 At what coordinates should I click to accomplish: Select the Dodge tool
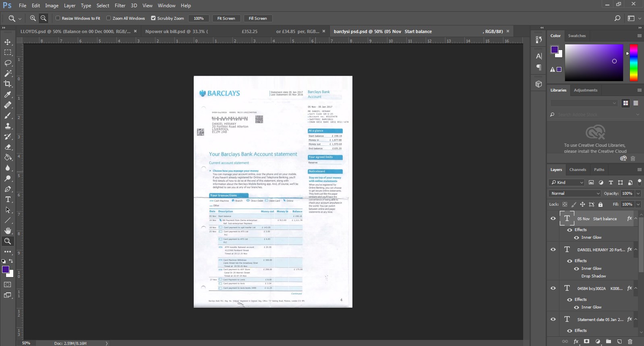8,178
